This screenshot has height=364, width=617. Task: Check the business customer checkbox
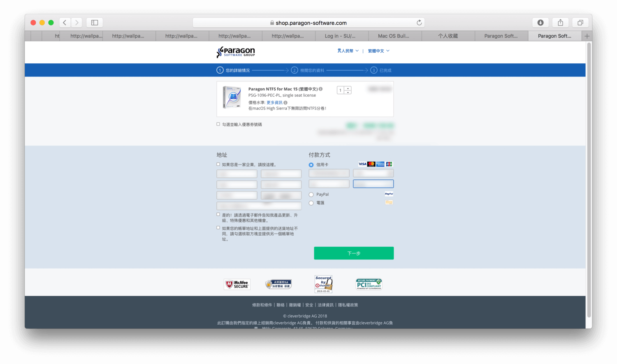[218, 165]
